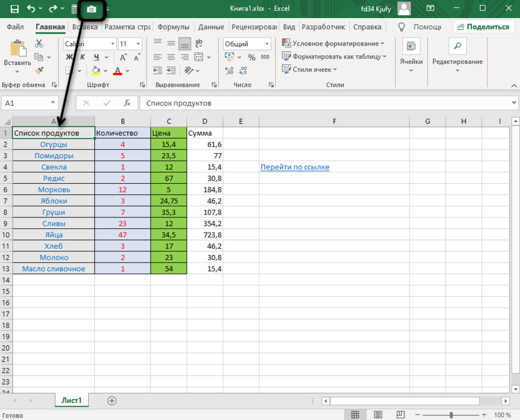Click the Format Painter brush icon

click(39, 71)
